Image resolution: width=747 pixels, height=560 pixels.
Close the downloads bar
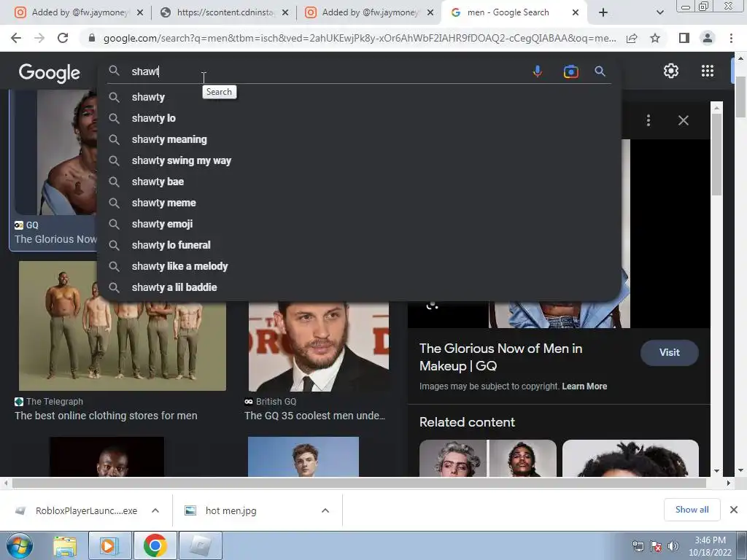[x=734, y=510]
